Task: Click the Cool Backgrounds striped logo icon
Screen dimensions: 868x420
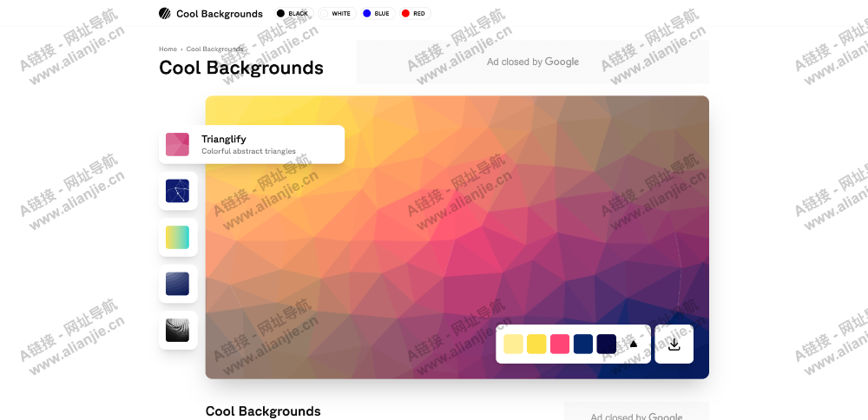Action: click(164, 13)
